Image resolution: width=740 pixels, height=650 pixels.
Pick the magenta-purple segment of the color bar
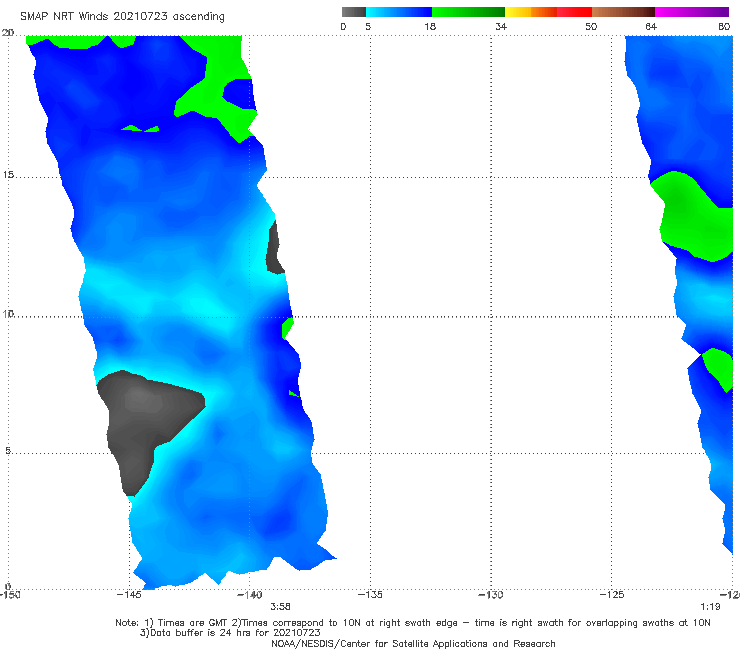pyautogui.click(x=692, y=12)
